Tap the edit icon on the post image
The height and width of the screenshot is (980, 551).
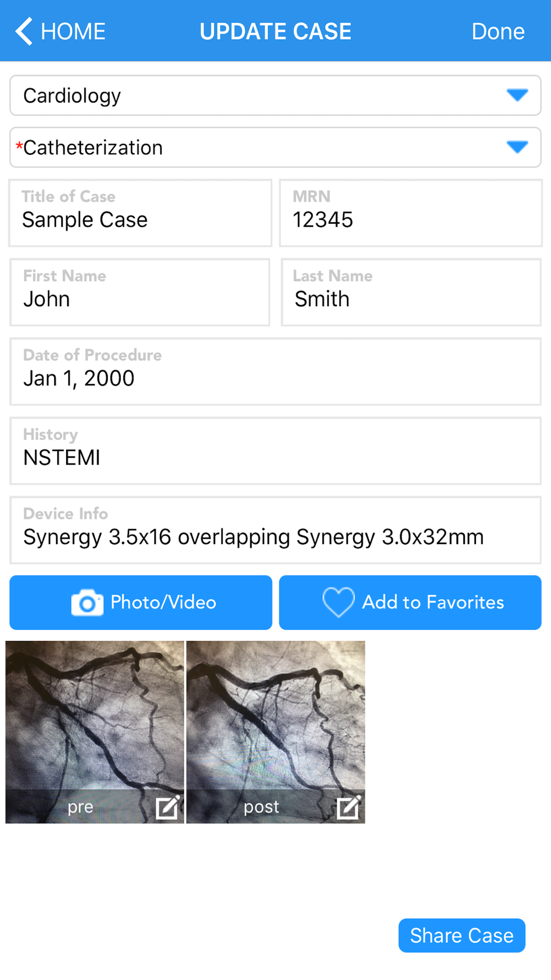[x=349, y=807]
